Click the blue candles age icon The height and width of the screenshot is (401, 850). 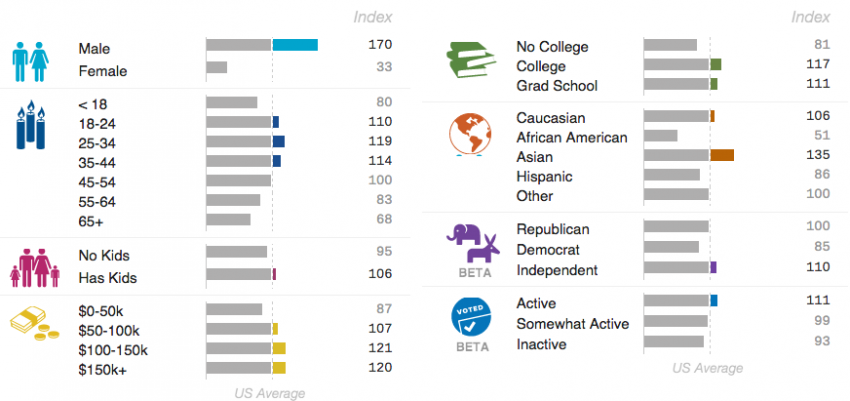pos(31,125)
